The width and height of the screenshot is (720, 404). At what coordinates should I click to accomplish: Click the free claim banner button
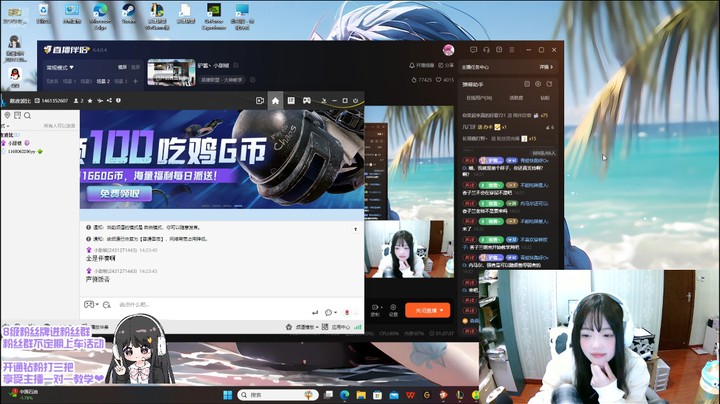click(x=119, y=194)
